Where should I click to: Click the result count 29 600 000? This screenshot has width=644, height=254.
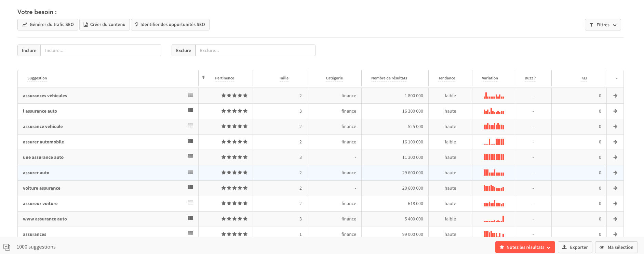pos(413,173)
